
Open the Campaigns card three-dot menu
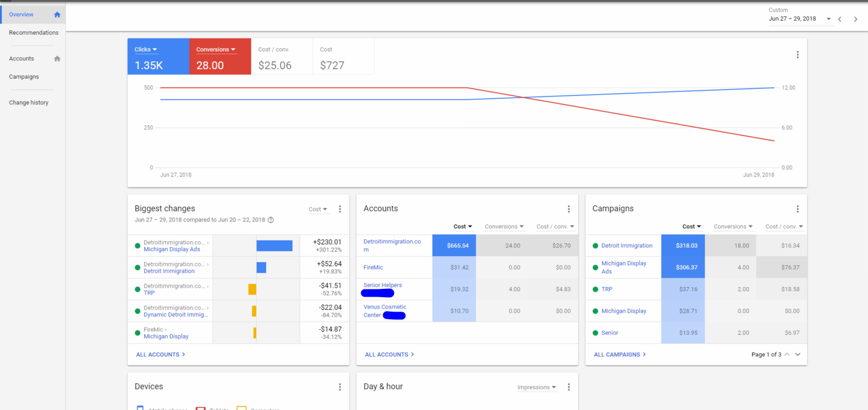click(798, 209)
